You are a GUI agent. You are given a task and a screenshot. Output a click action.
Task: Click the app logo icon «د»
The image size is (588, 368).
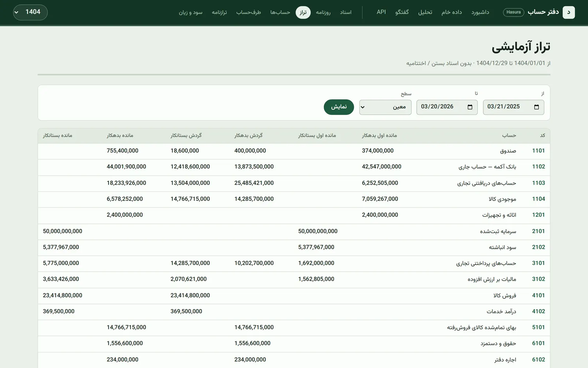[569, 12]
